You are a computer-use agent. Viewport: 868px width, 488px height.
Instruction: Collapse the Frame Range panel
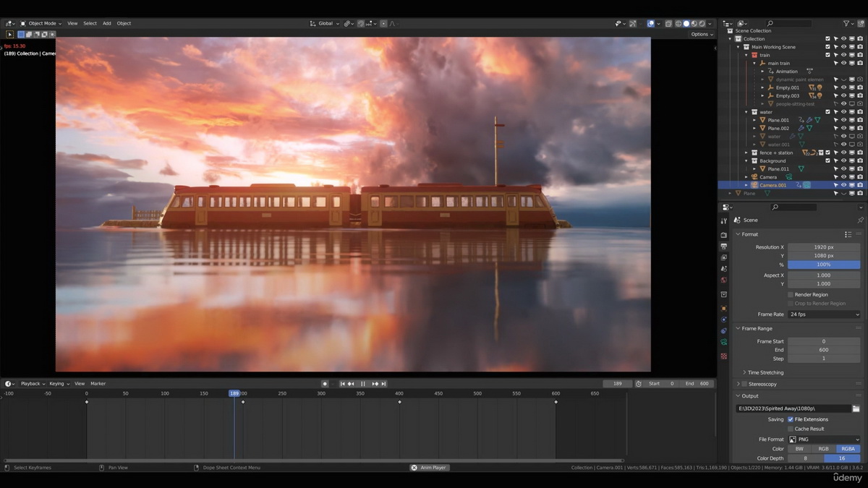pos(738,328)
